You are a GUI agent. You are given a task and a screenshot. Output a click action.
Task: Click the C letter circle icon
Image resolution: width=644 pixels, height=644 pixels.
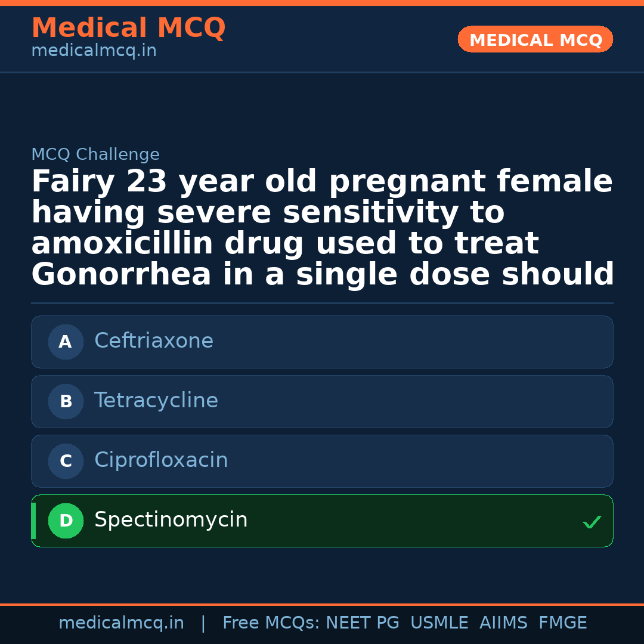66,462
